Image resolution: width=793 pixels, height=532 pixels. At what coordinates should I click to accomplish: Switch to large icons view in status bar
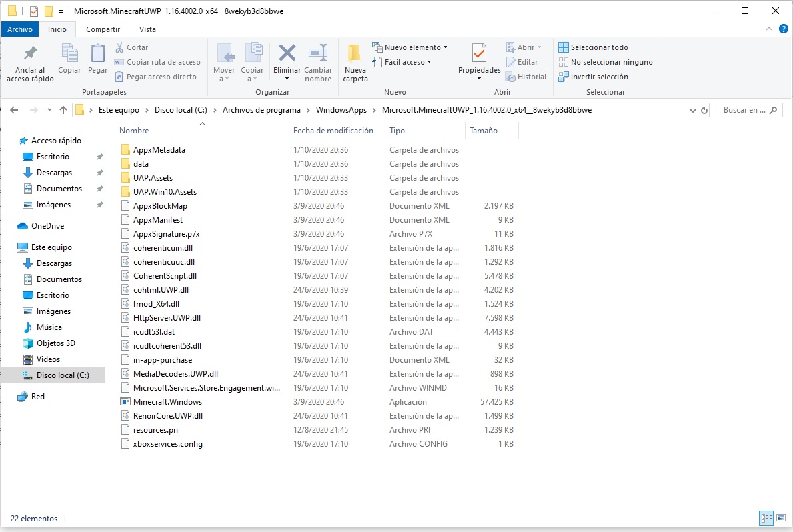[x=781, y=518]
